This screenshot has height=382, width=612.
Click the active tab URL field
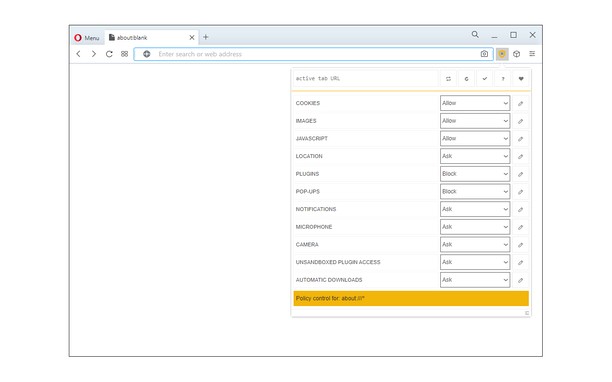point(366,78)
